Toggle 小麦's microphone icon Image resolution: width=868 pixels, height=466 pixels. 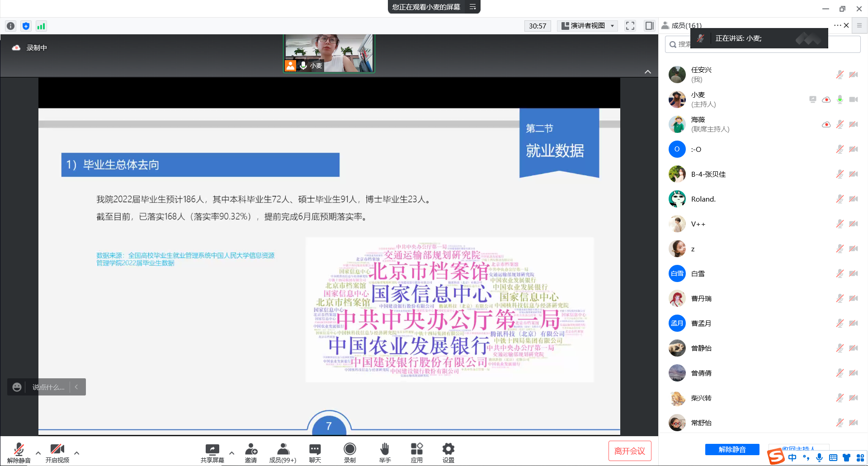click(x=840, y=99)
